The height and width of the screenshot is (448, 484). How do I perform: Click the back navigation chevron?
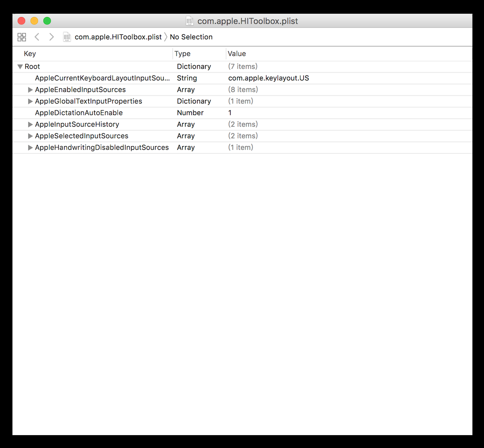37,37
